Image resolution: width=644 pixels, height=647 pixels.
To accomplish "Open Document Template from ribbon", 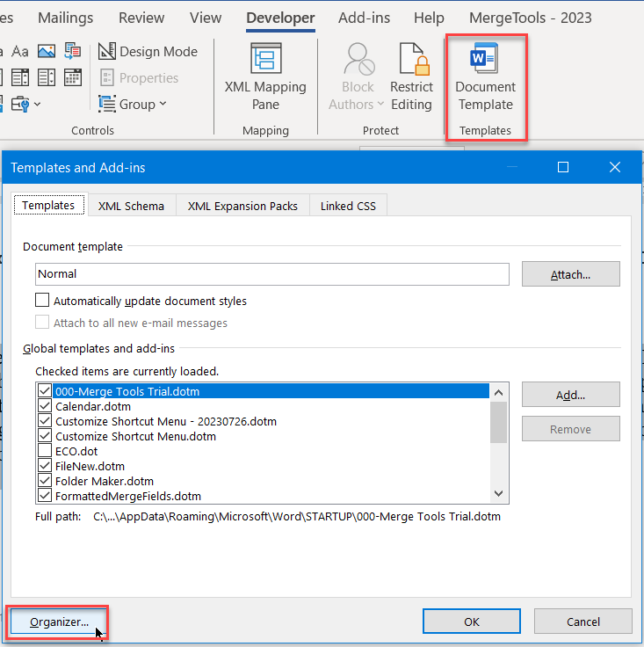I will click(x=485, y=77).
